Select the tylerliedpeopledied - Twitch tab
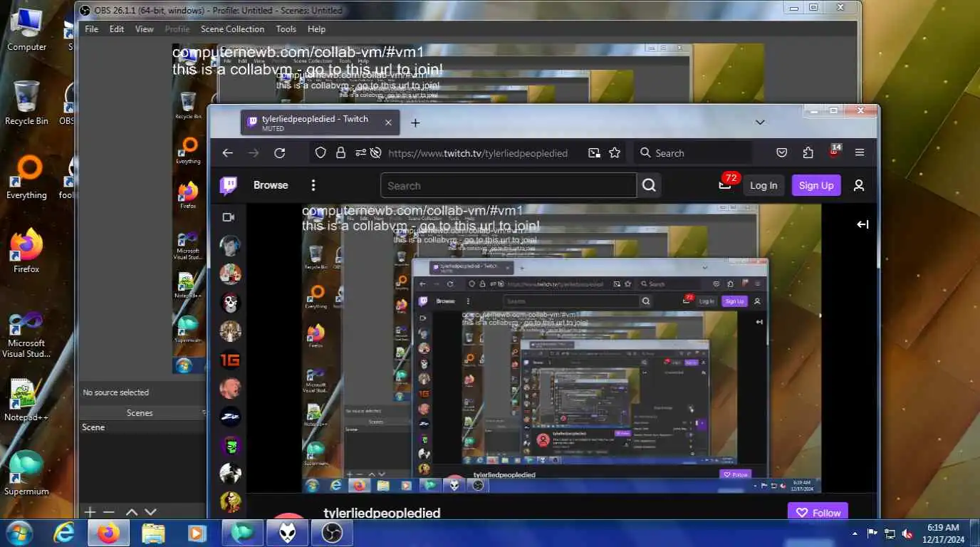Screen dimensions: 980x547 [x=320, y=123]
